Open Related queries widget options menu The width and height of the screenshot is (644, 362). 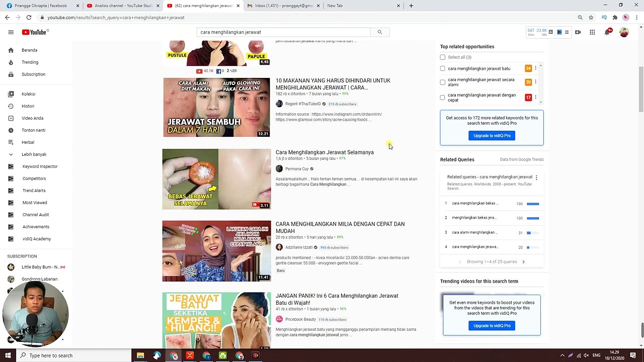coord(536,177)
